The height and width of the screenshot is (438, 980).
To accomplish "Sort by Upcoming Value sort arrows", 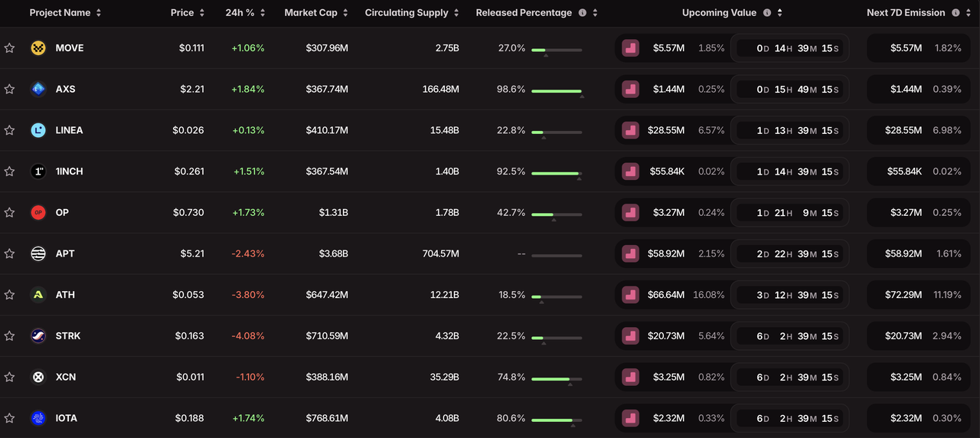I will point(779,13).
